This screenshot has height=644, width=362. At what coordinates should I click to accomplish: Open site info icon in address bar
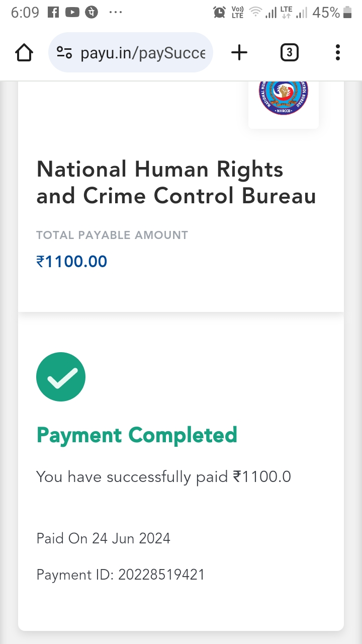tap(64, 52)
